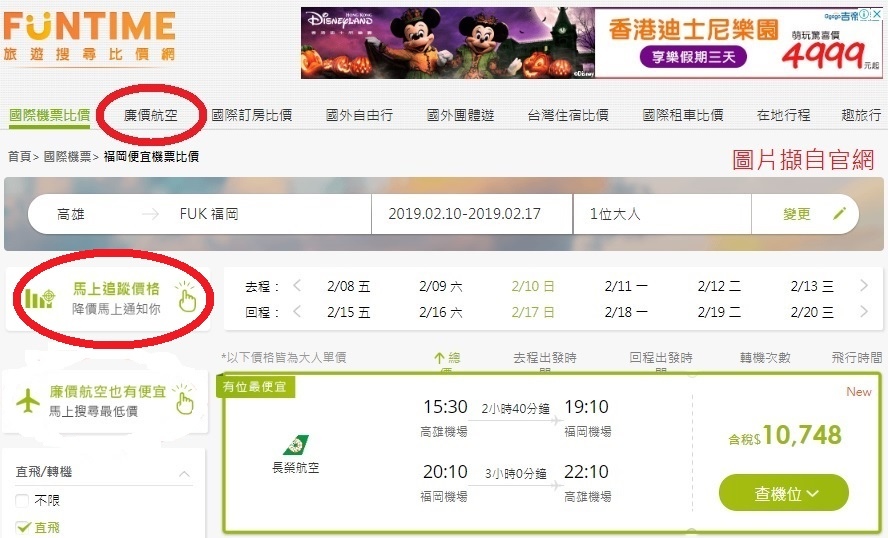Go to earlier departure dates arrow
The width and height of the screenshot is (888, 538).
(x=297, y=285)
